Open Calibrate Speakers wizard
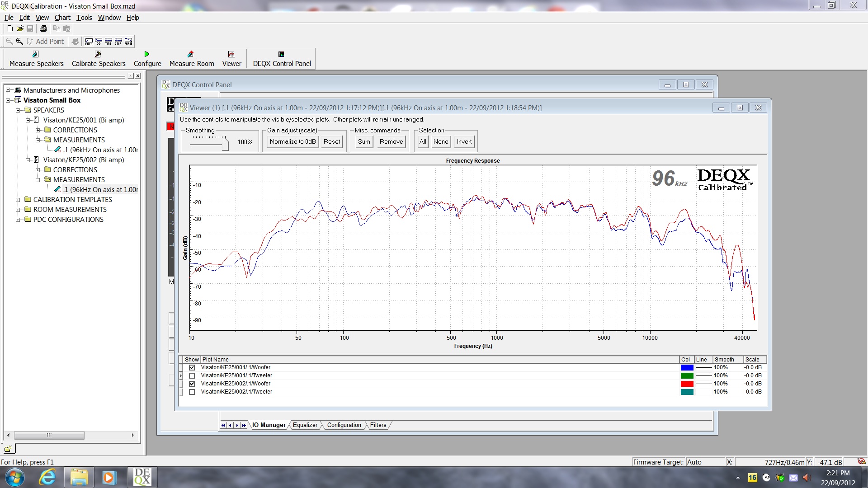 pyautogui.click(x=99, y=59)
